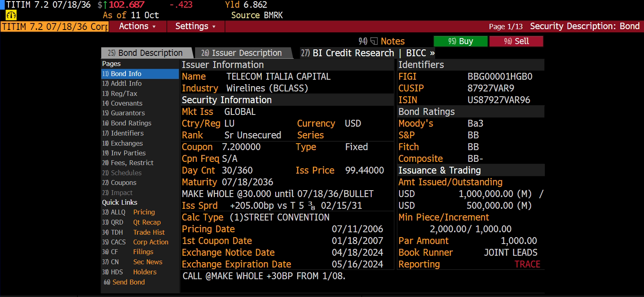The image size is (644, 297).
Task: Click the Cpn Freq label
Action: (200, 159)
